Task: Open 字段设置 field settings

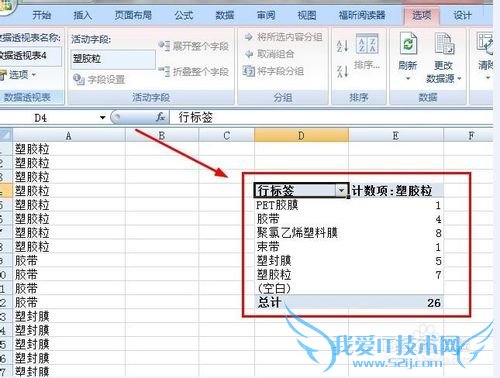Action: coord(99,79)
